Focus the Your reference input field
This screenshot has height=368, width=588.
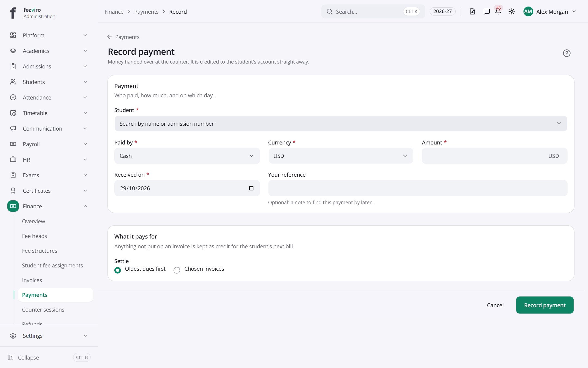(x=418, y=188)
